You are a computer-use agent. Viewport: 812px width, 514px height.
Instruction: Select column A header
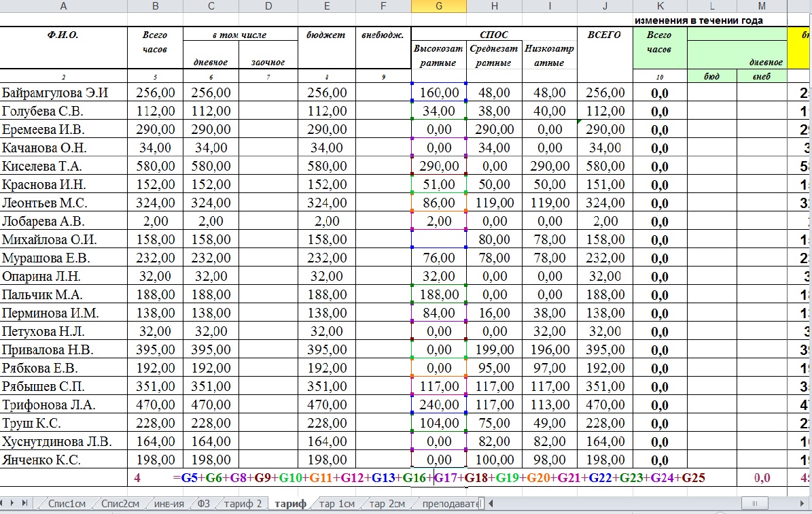(x=63, y=5)
